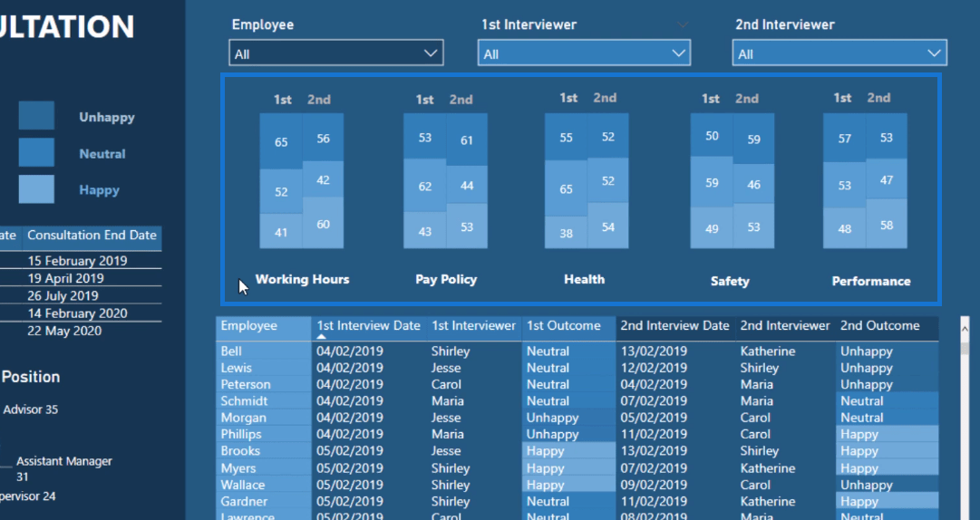
Task: Open the 1st Interviewer slicer dropdown
Action: [584, 53]
